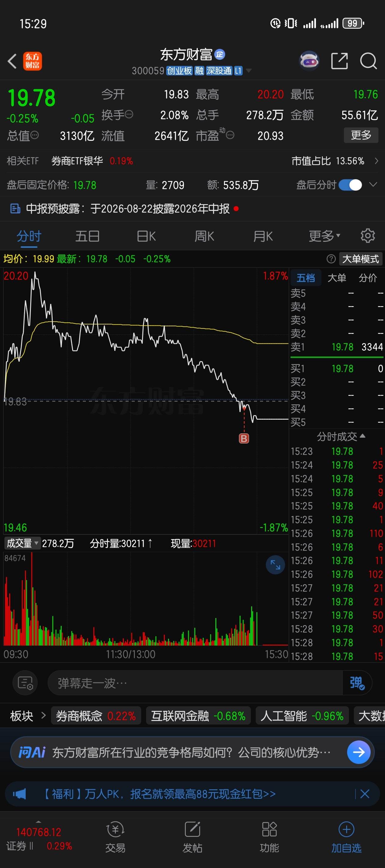Screen dimensions: 385x868
Task: Tap the info icon beside 市盈
Action: [x=230, y=135]
